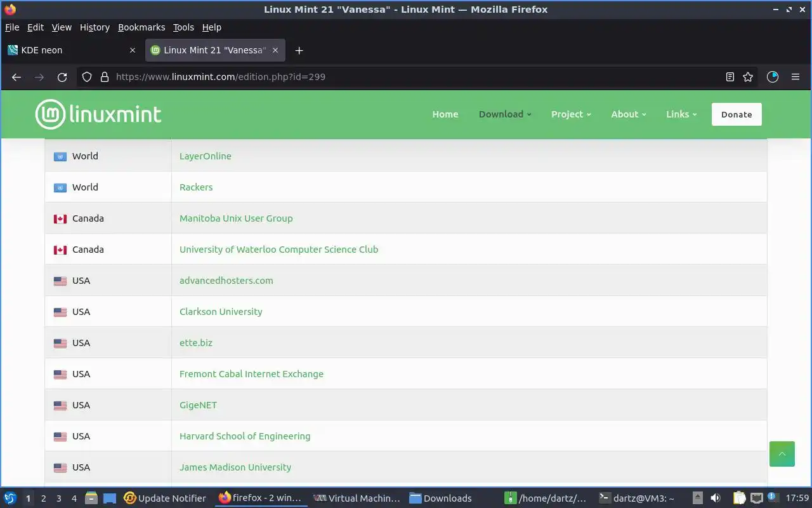Viewport: 812px width, 508px height.
Task: Open advancedhosters.com mirror link
Action: pyautogui.click(x=226, y=281)
